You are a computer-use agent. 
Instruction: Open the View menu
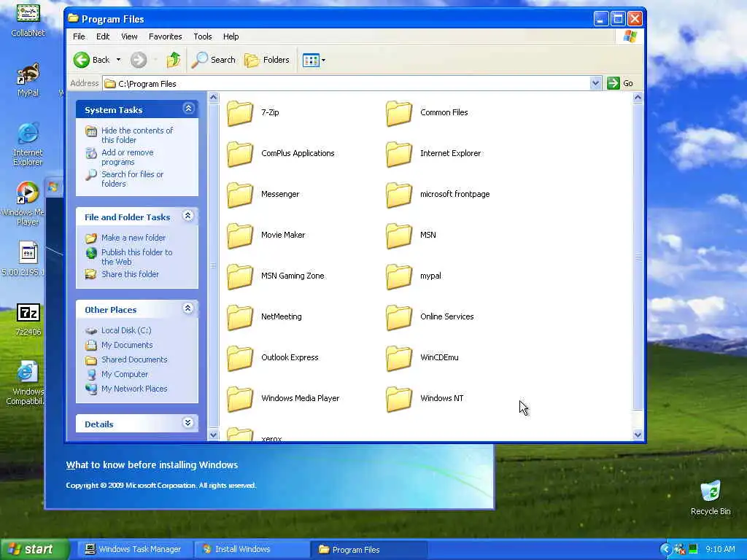[129, 36]
